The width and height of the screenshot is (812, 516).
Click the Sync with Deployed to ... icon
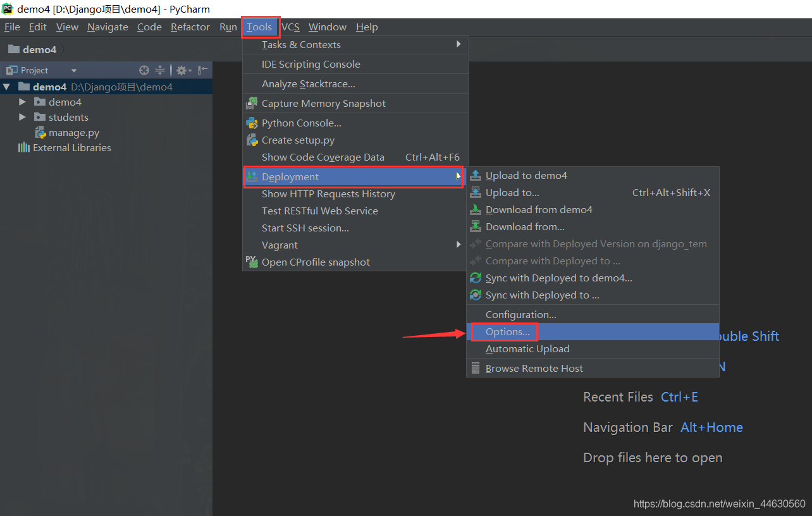[476, 295]
